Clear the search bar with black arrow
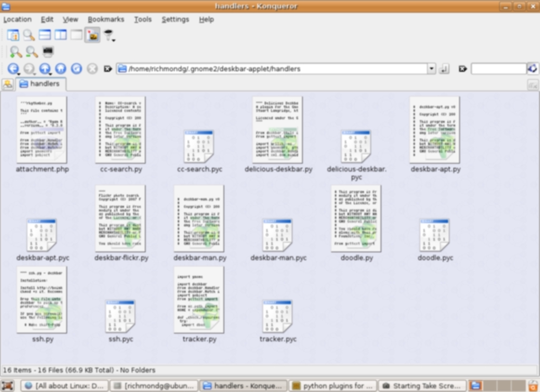 462,69
